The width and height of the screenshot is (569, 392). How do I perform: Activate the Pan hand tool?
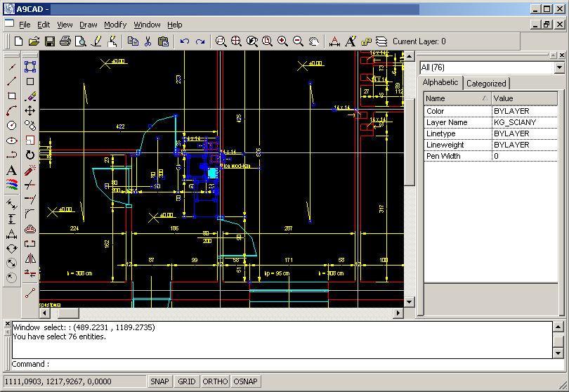[x=314, y=41]
